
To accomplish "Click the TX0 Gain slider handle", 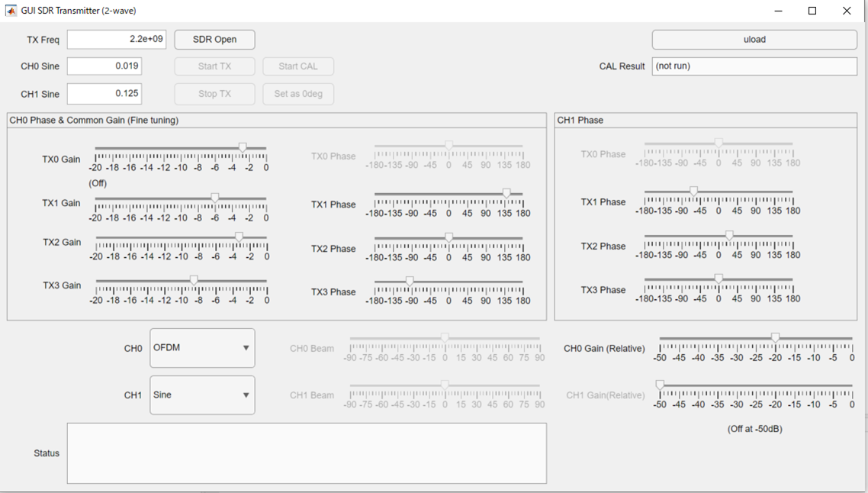I will [243, 147].
